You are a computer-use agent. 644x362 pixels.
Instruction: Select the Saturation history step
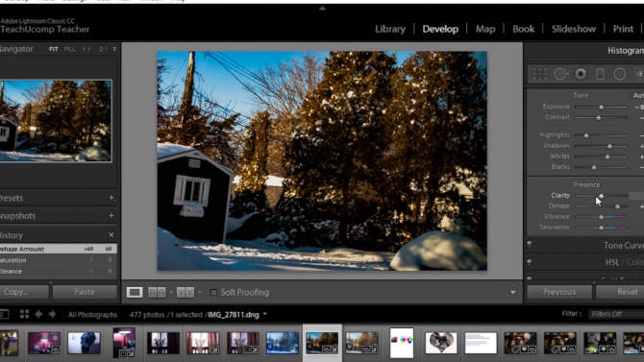(x=59, y=260)
